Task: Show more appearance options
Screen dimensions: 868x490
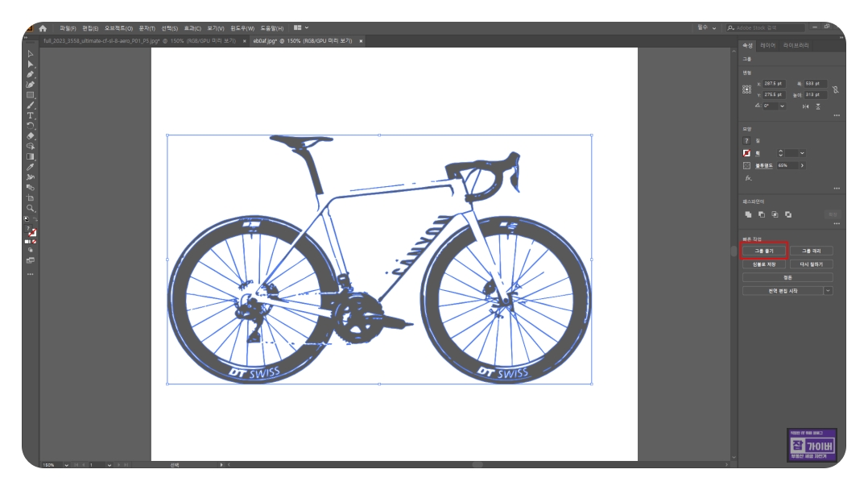Action: (837, 189)
